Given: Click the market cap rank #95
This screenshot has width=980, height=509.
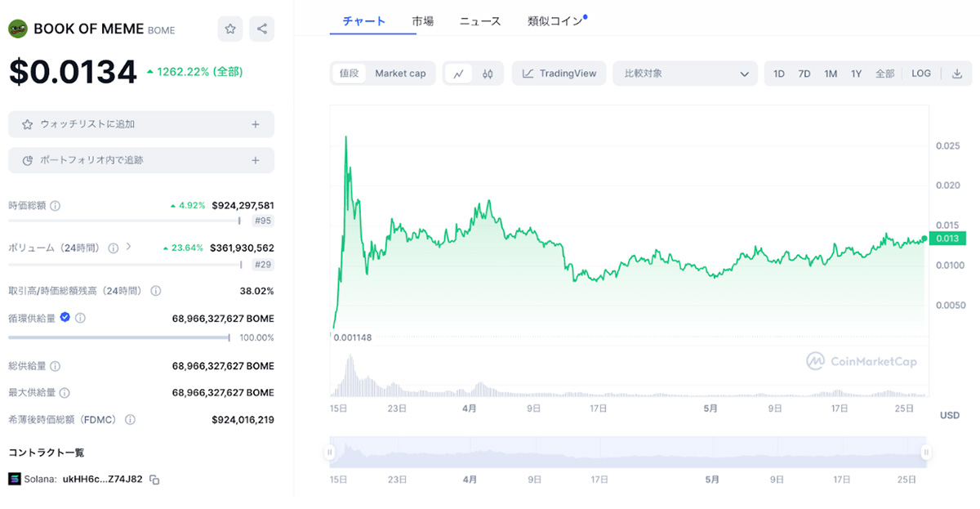Looking at the screenshot, I should coord(263,222).
